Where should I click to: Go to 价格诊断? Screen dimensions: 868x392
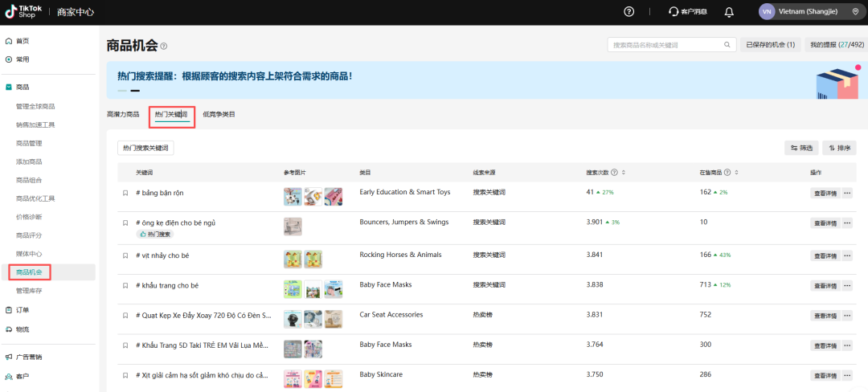click(30, 217)
